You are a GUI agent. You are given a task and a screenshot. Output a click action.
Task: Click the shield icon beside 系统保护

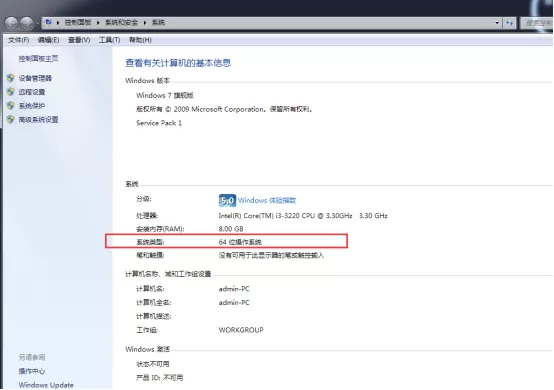point(11,106)
